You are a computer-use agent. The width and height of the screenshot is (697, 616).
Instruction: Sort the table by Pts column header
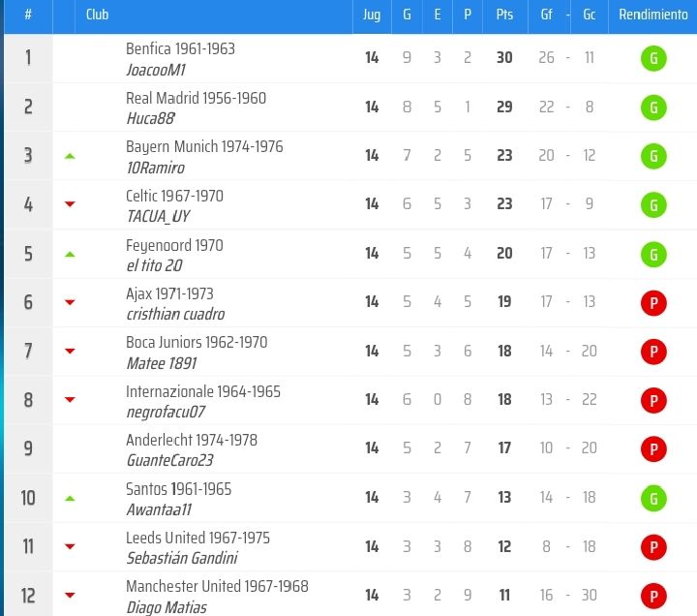click(x=504, y=15)
